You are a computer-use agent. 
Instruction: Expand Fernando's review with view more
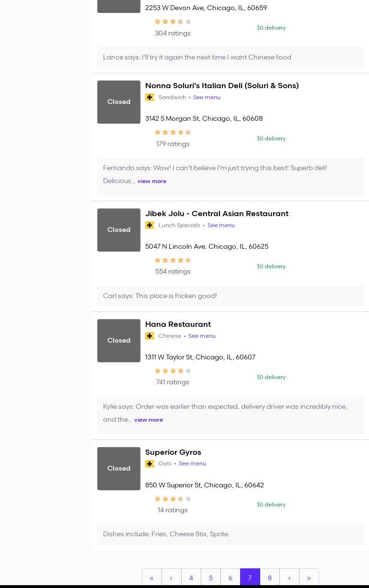151,181
